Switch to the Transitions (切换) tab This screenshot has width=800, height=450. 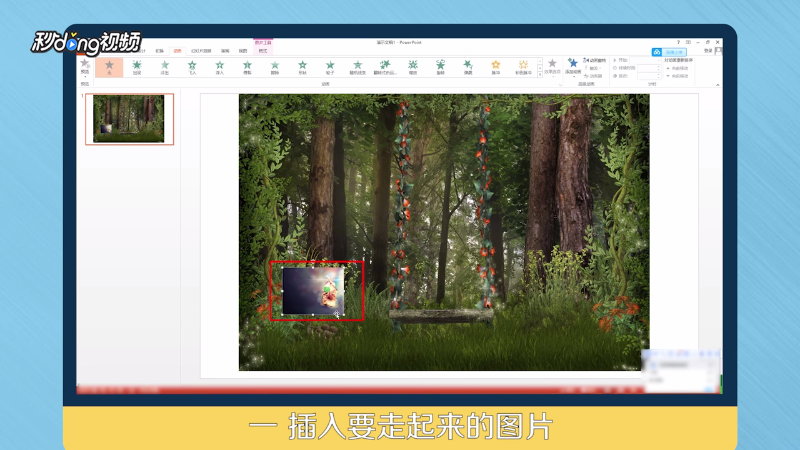point(159,51)
